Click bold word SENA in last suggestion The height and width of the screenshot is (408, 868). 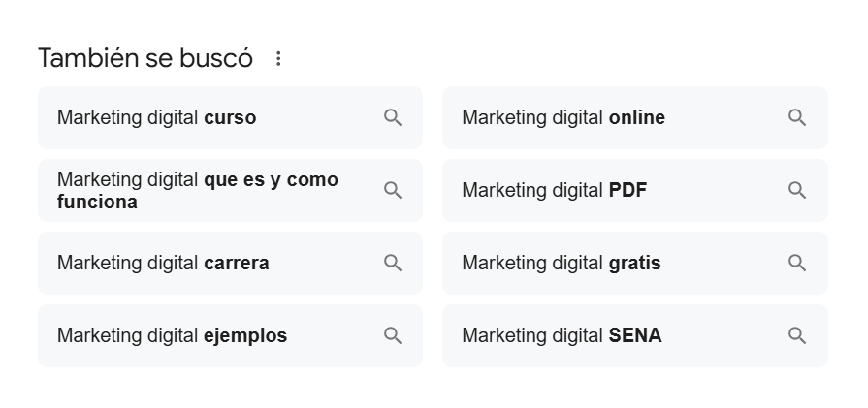[635, 336]
